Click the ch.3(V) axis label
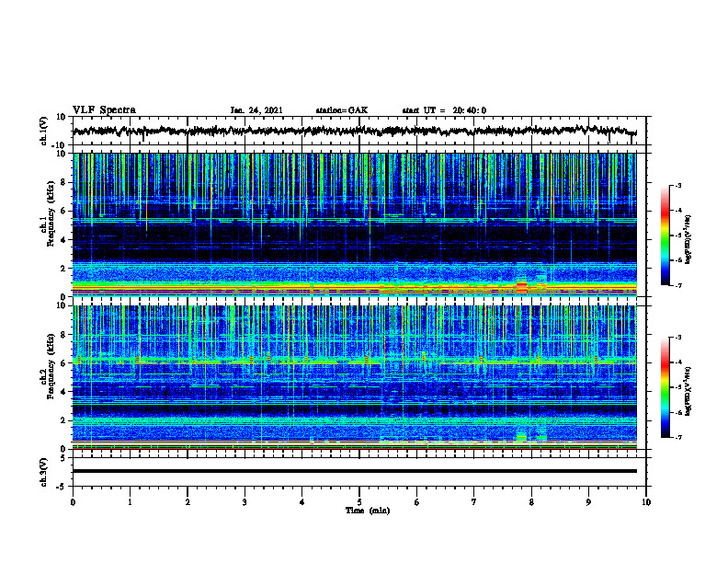The width and height of the screenshot is (728, 563). tap(44, 472)
